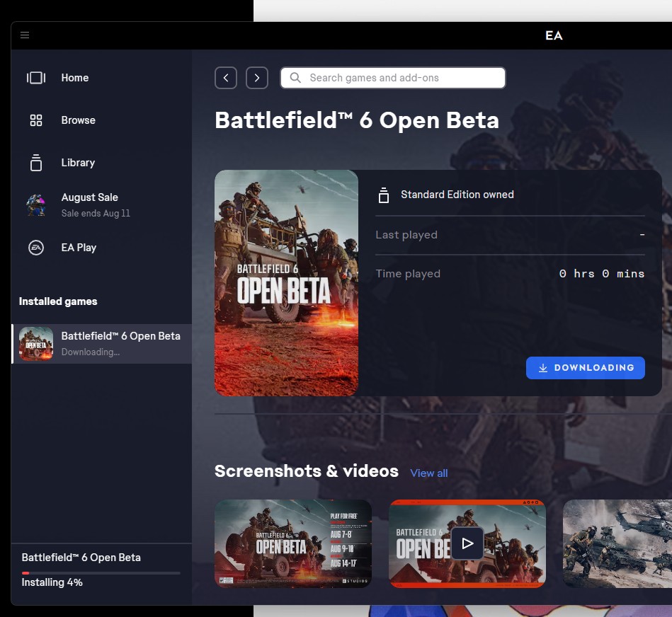Open the EA Play menu item
This screenshot has height=617, width=672.
[101, 248]
